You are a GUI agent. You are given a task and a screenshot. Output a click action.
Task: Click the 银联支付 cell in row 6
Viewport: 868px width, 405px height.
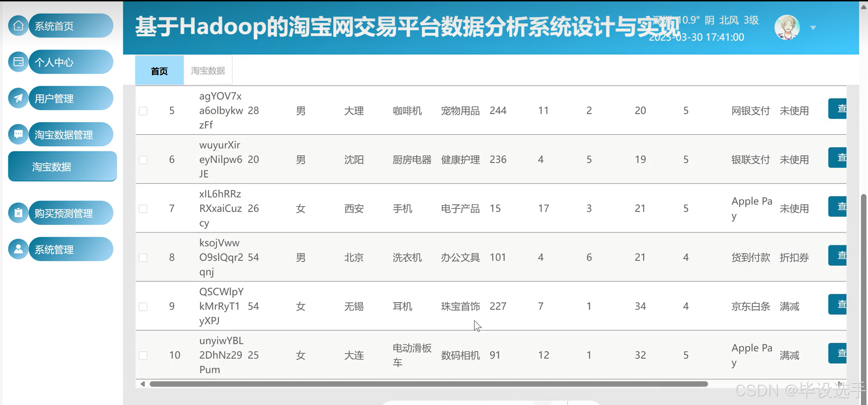tap(751, 160)
